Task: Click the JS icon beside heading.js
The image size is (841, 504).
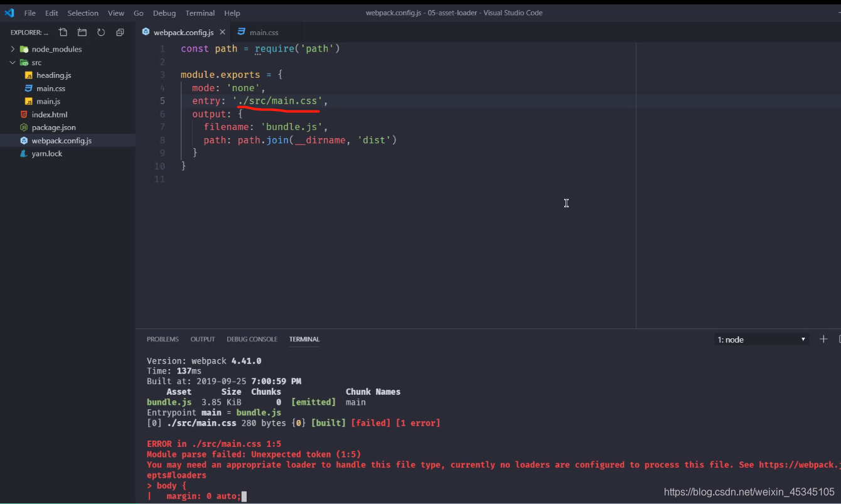Action: point(28,75)
